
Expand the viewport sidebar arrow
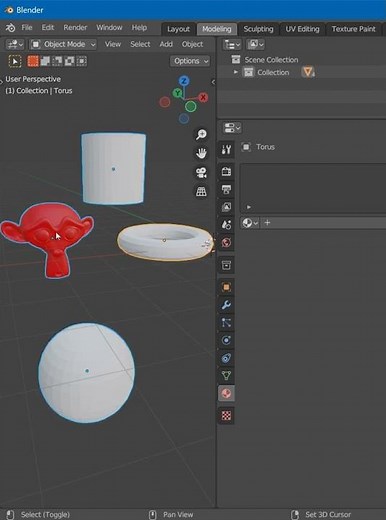coord(213,82)
